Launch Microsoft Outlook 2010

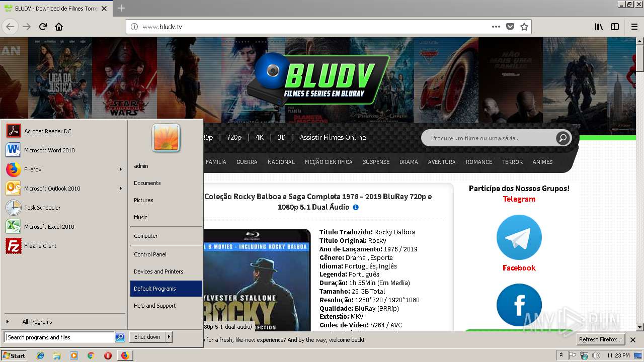tap(64, 189)
